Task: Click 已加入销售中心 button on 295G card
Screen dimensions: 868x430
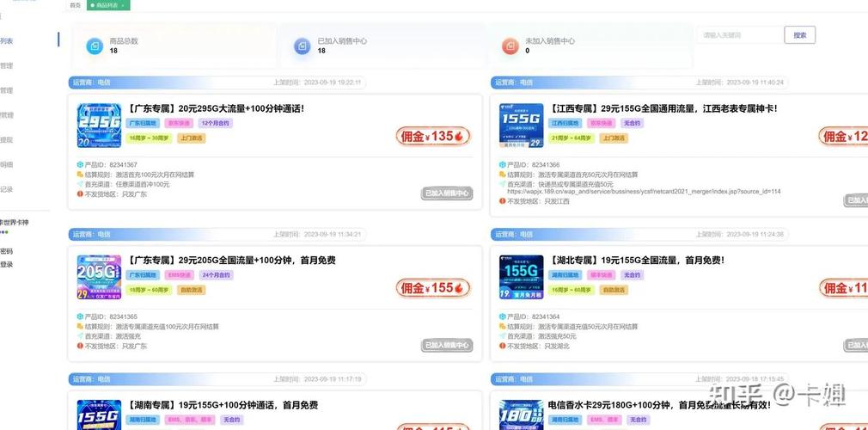Action: click(x=447, y=193)
